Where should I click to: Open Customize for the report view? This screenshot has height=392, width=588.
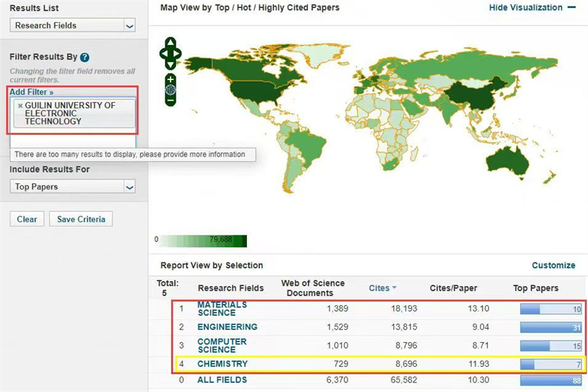[553, 266]
